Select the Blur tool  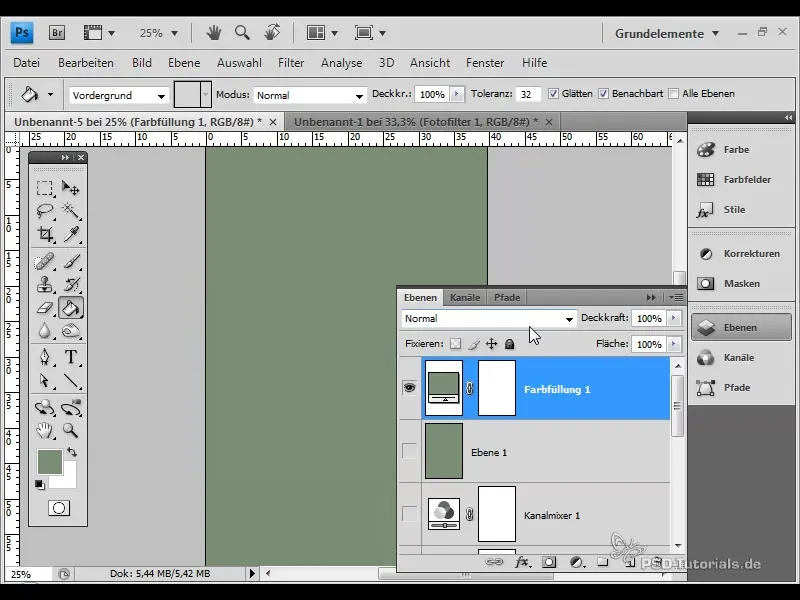point(44,331)
